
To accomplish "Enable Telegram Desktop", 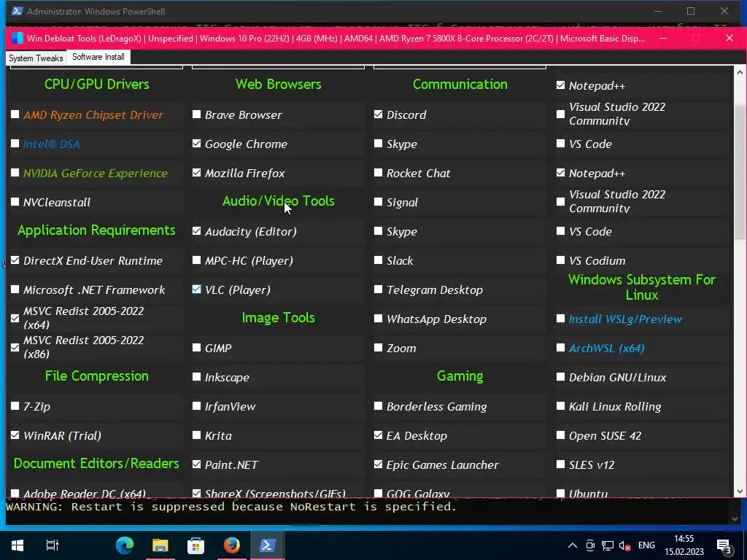I will (x=379, y=289).
